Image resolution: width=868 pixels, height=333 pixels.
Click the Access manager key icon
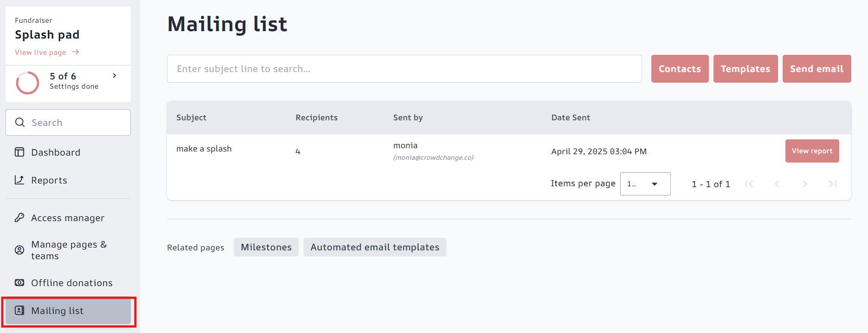pos(19,218)
